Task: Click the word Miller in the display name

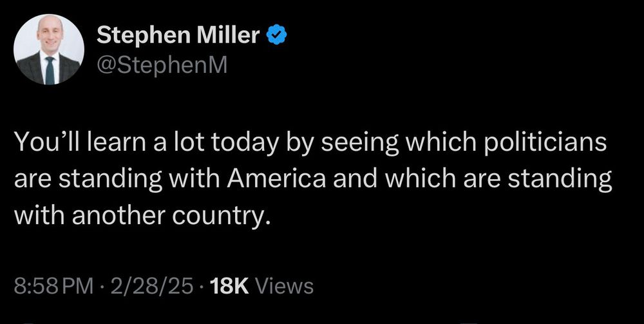Action: click(x=228, y=35)
